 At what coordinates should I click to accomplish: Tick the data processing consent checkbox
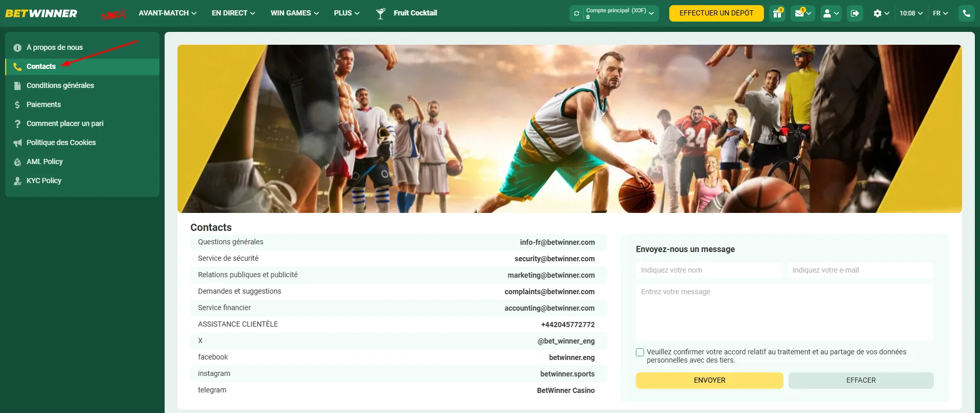tap(640, 352)
